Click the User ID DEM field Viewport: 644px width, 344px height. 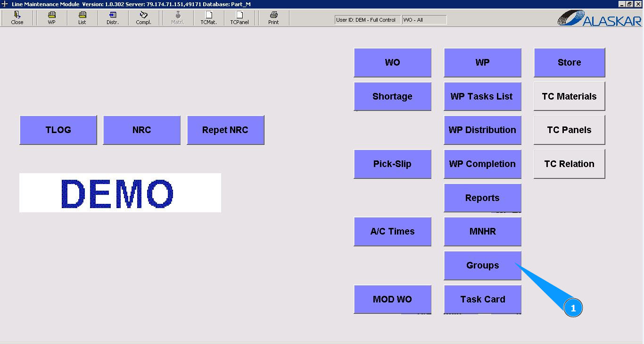point(368,20)
